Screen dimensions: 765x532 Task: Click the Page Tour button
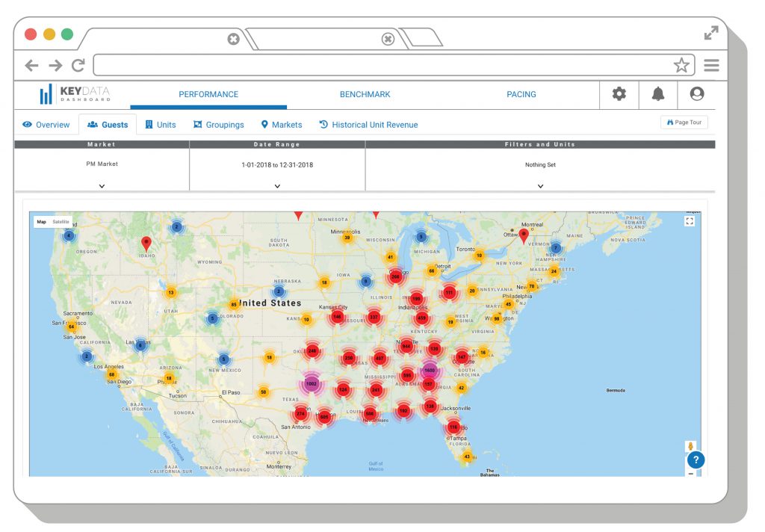(684, 123)
